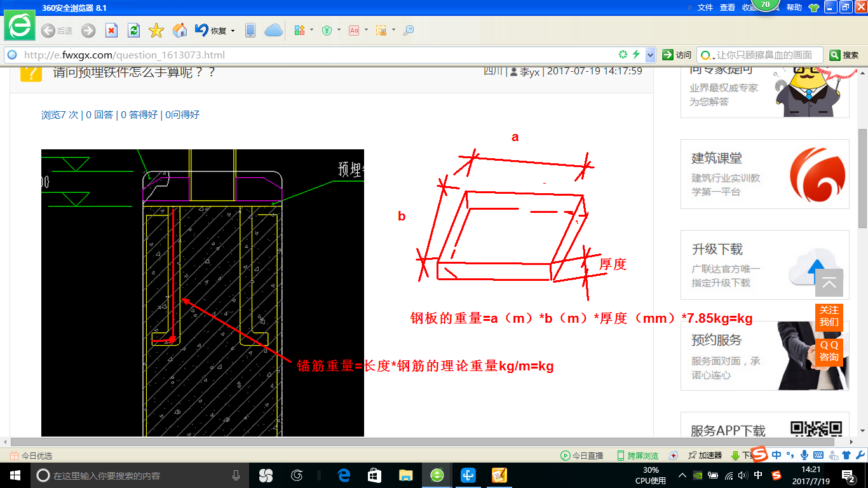Click the green lightning speed mode icon
868x488 pixels.
(635, 55)
